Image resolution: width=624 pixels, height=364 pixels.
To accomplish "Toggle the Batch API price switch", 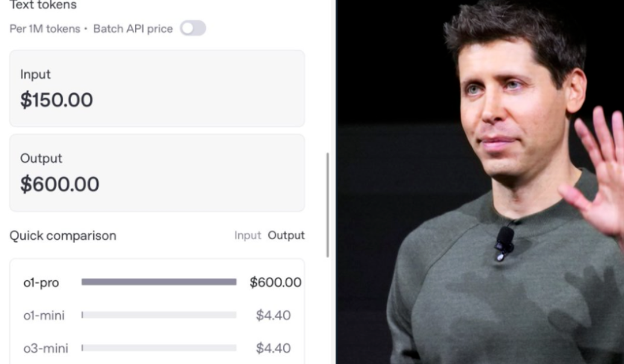I will [x=193, y=28].
